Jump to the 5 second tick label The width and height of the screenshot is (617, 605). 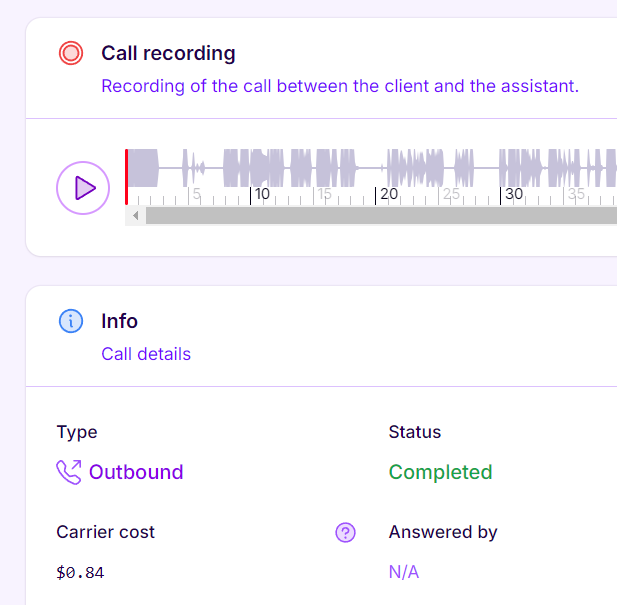[196, 194]
